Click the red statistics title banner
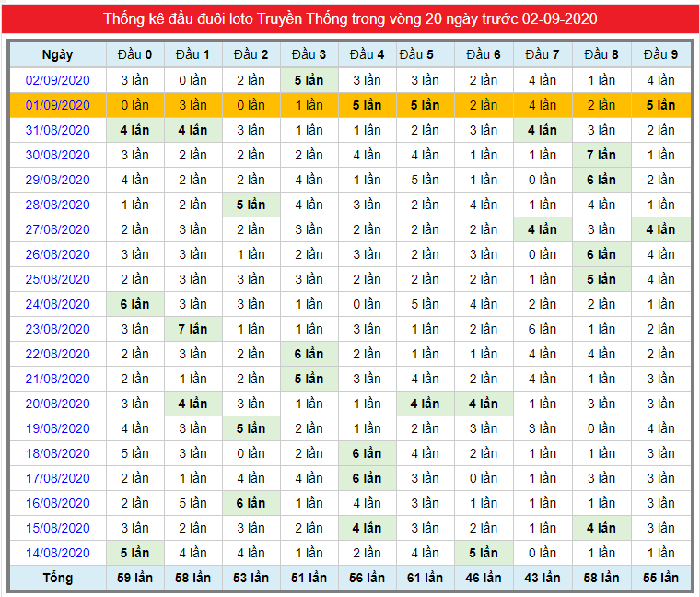 (x=350, y=18)
